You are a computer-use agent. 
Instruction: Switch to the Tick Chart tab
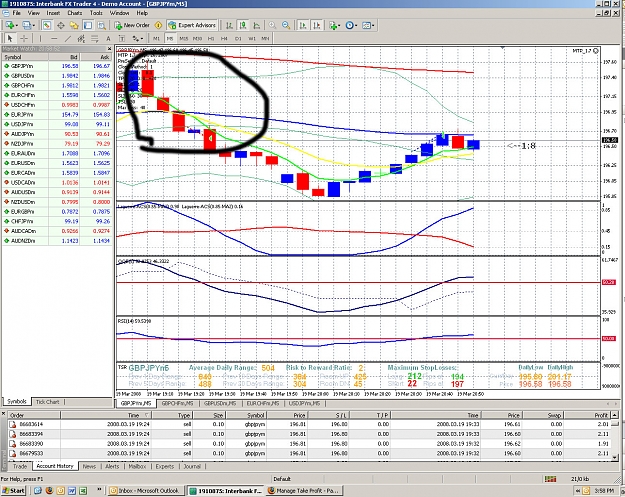47,402
